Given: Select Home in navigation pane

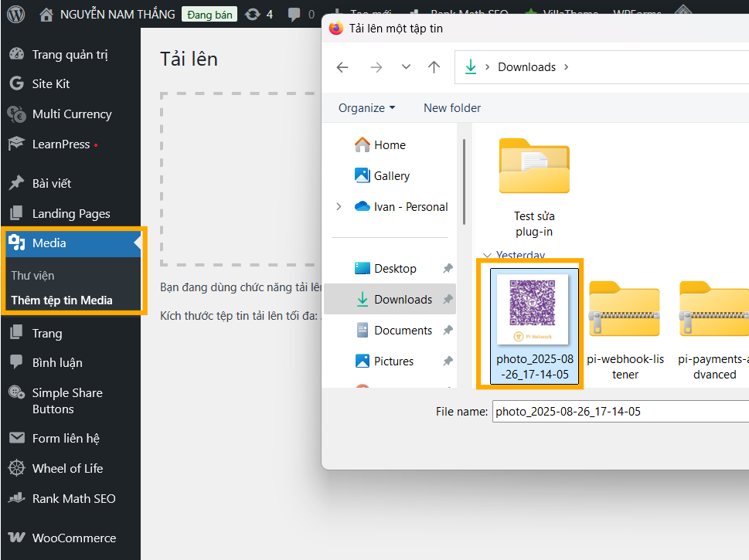Looking at the screenshot, I should coord(390,144).
